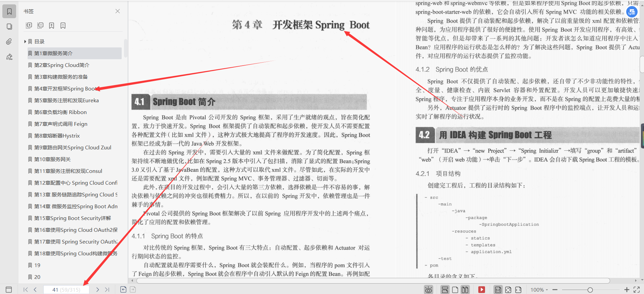The image size is (644, 294).
Task: Click the horizontal scrollbar right arrow
Action: click(635, 281)
